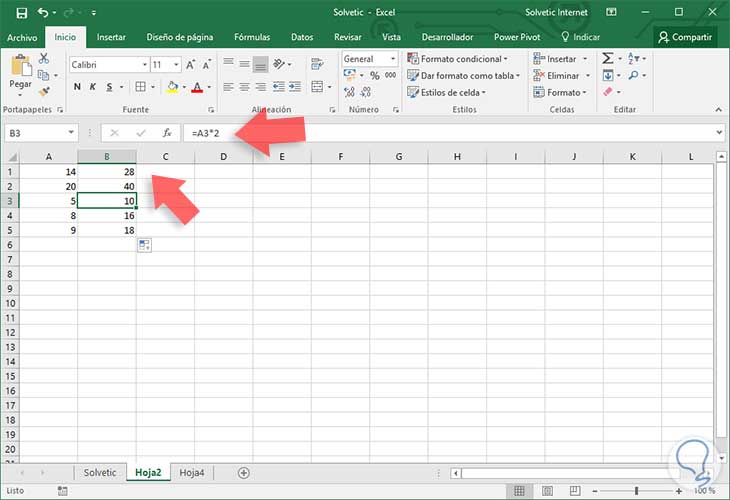Click the Merge and Center icon
The image size is (730, 500).
click(317, 87)
